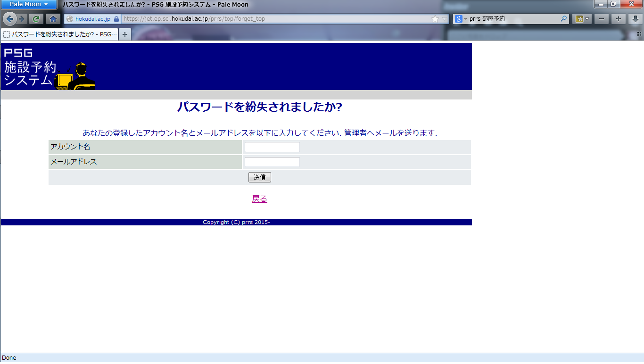The height and width of the screenshot is (364, 644).
Task: Go to the home page icon
Action: coord(53,19)
